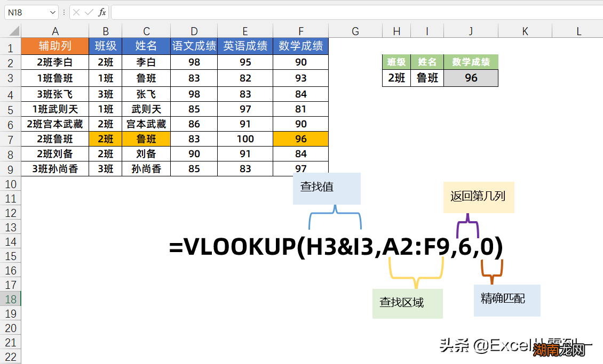Click the grey result cell showing 96 in column J

(x=471, y=78)
